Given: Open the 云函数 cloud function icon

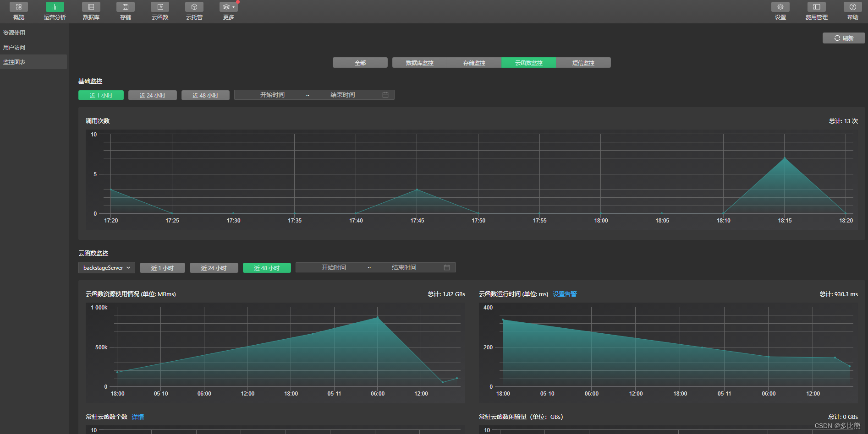Looking at the screenshot, I should tap(160, 7).
